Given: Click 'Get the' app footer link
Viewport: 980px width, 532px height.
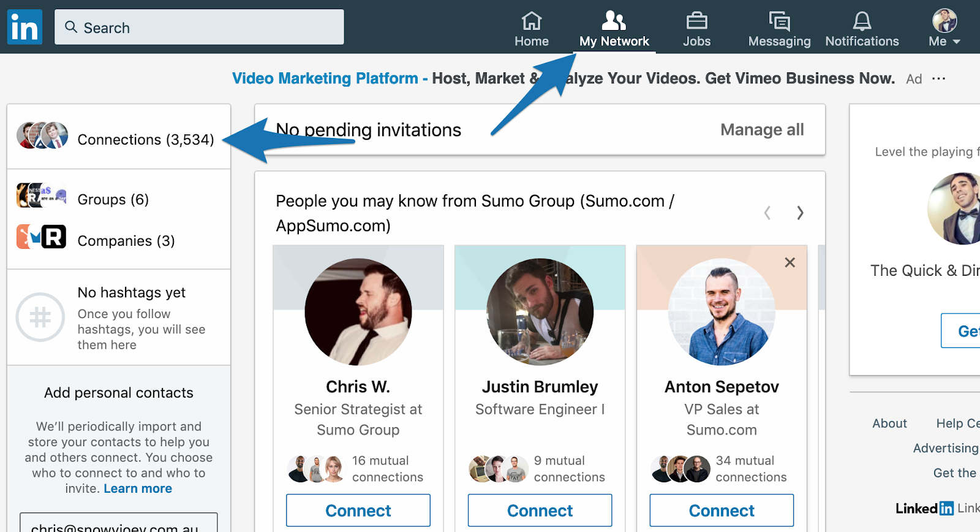Looking at the screenshot, I should pyautogui.click(x=955, y=473).
